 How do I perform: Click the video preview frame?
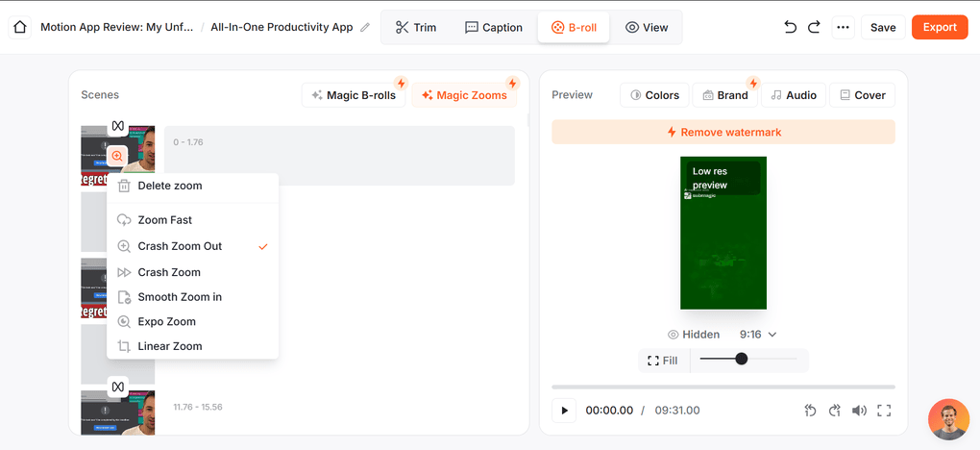(x=723, y=233)
